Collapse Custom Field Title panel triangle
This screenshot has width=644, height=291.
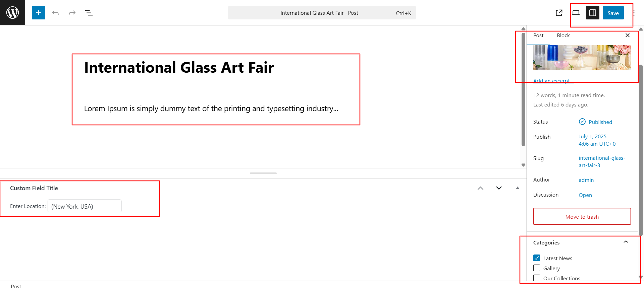(x=518, y=188)
